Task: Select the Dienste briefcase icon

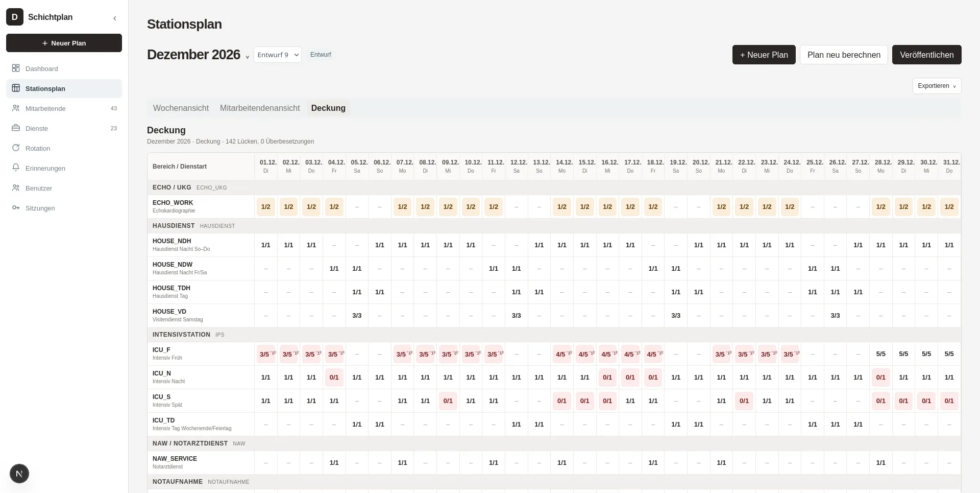Action: coord(16,128)
